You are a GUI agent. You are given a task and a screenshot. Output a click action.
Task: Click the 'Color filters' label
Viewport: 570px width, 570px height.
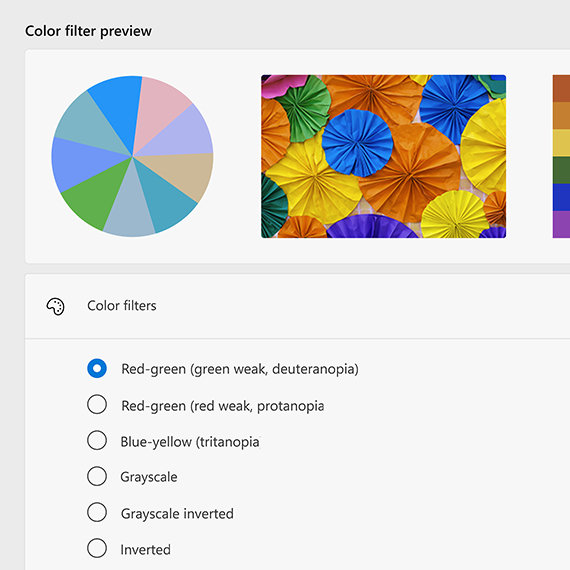coord(122,306)
